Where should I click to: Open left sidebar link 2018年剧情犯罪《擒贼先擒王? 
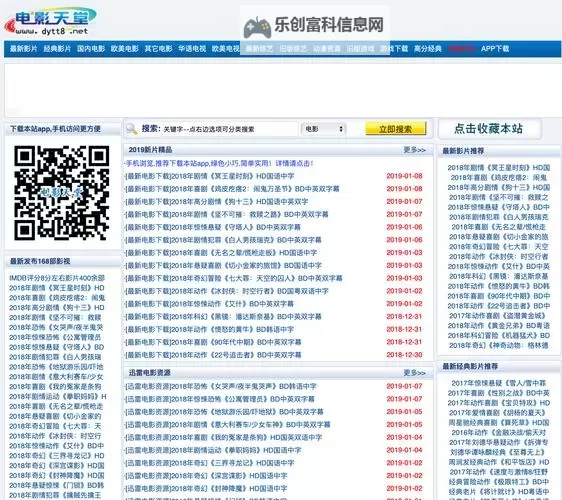55,495
